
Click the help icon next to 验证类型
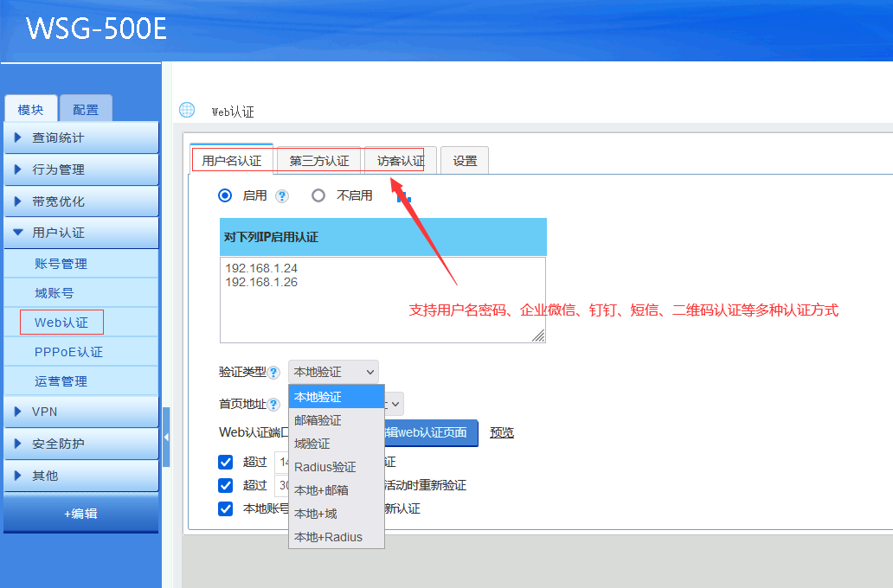click(x=273, y=373)
